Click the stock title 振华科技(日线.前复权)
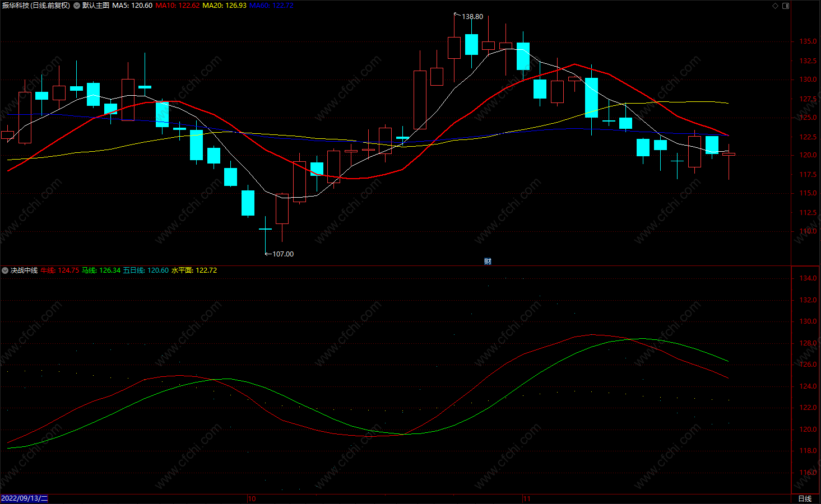The height and width of the screenshot is (504, 821). pyautogui.click(x=36, y=6)
